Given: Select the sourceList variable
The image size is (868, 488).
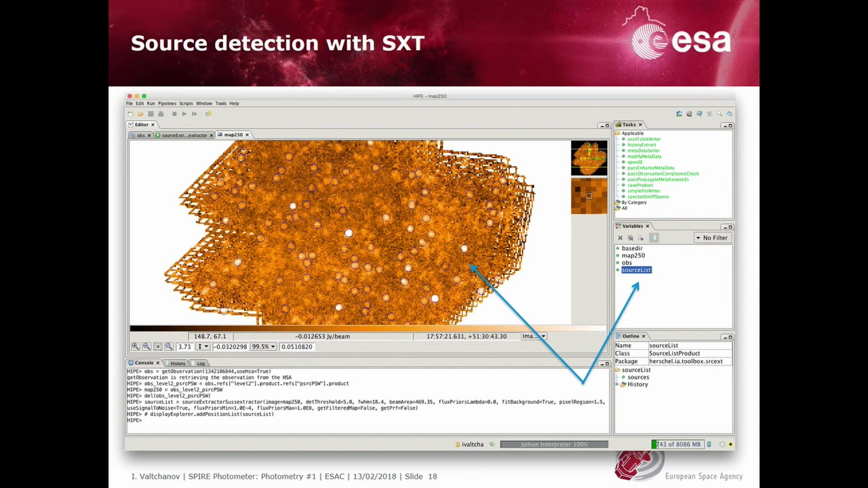Looking at the screenshot, I should click(x=636, y=270).
